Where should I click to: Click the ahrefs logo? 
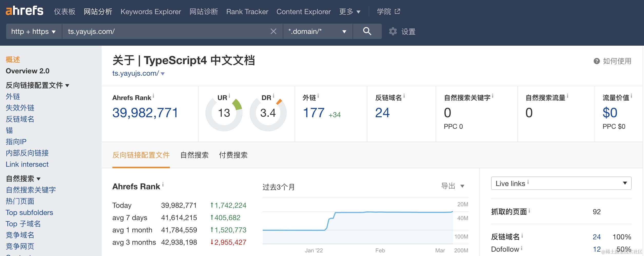coord(24,11)
